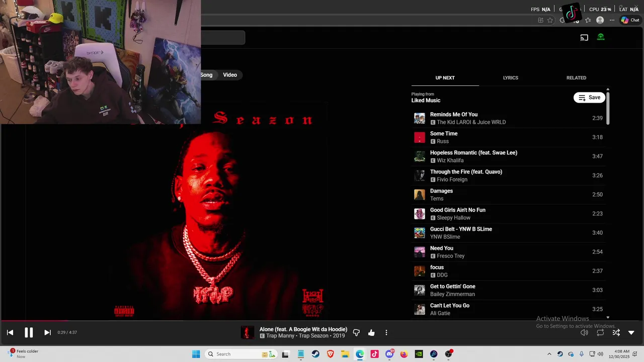The width and height of the screenshot is (644, 362).
Task: Click the album thumbnail in player bar
Action: [248, 333]
